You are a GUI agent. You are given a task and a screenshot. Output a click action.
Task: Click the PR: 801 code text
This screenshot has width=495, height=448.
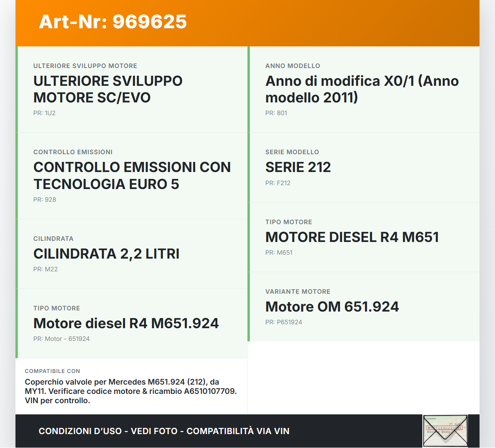[276, 113]
